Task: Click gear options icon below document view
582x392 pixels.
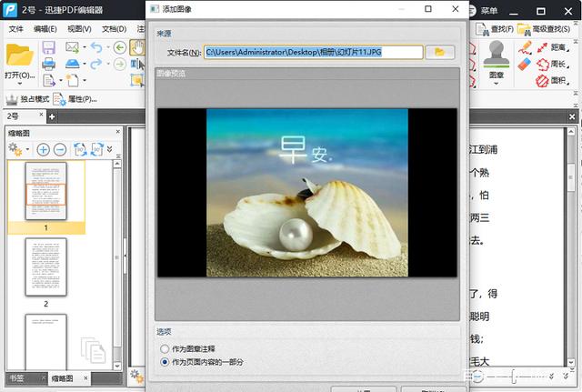Action: click(x=136, y=376)
